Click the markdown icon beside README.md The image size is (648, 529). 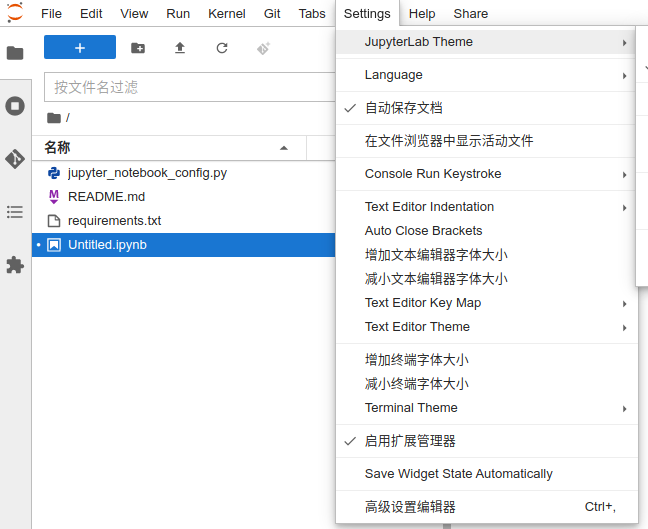point(54,197)
